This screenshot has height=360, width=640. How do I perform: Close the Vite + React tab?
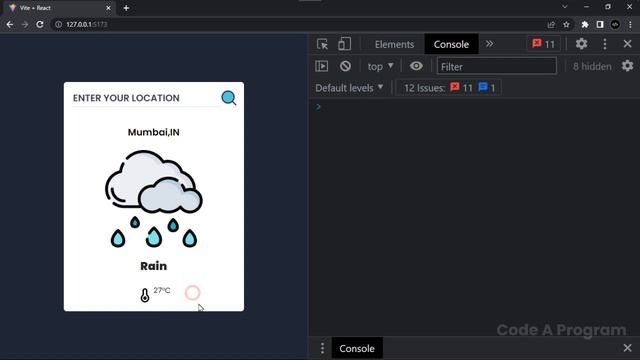coord(108,8)
